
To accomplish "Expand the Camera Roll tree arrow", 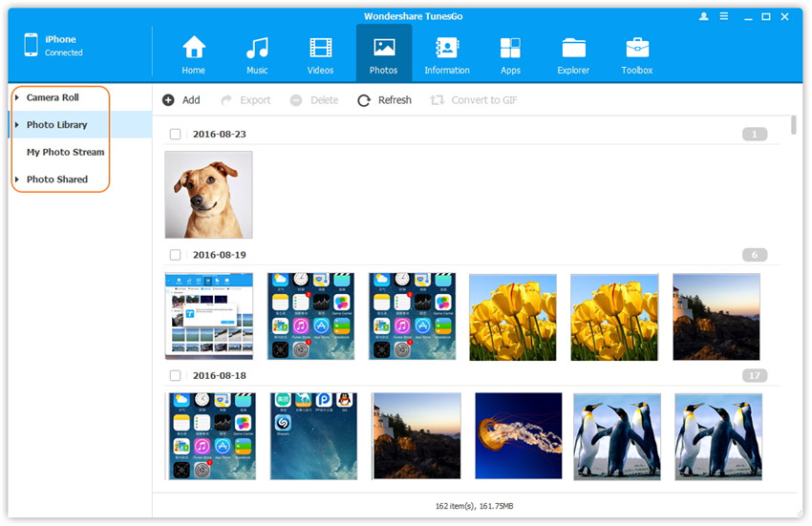I will coord(17,97).
